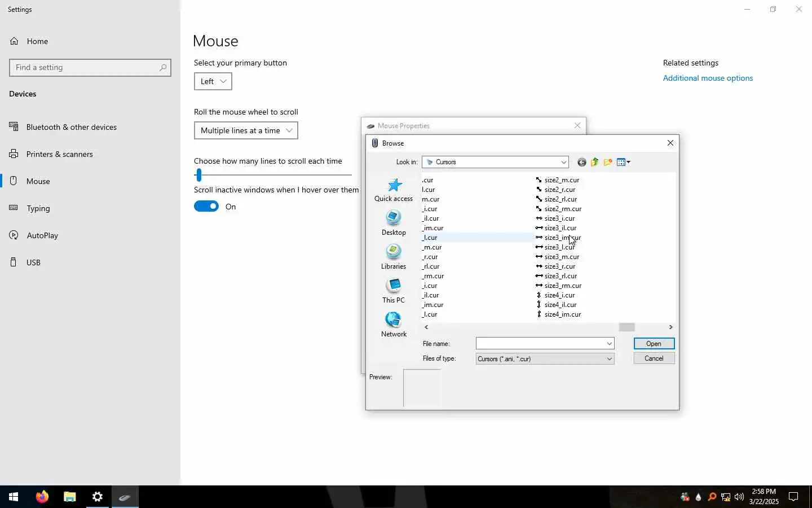Go back to last folder visited
This screenshot has width=812, height=508.
point(582,163)
